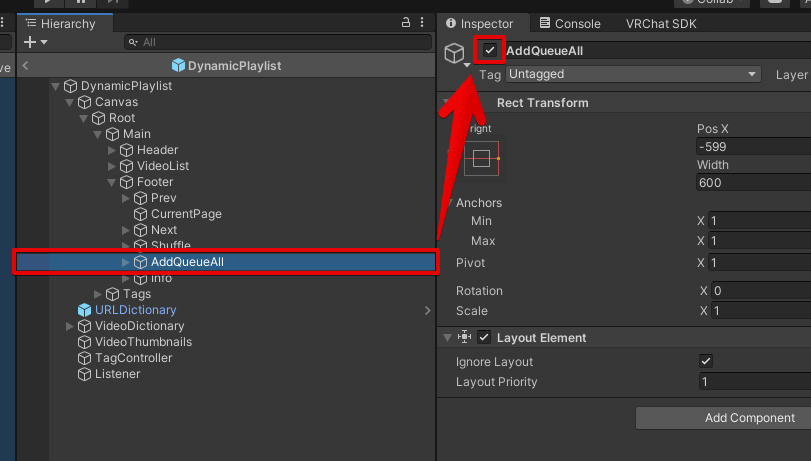Open the VRChat SDK tab
The width and height of the screenshot is (811, 461).
661,23
